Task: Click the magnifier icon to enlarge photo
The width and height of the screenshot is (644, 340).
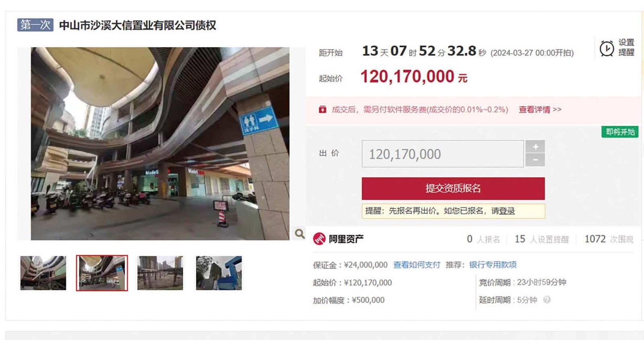Action: tap(299, 234)
